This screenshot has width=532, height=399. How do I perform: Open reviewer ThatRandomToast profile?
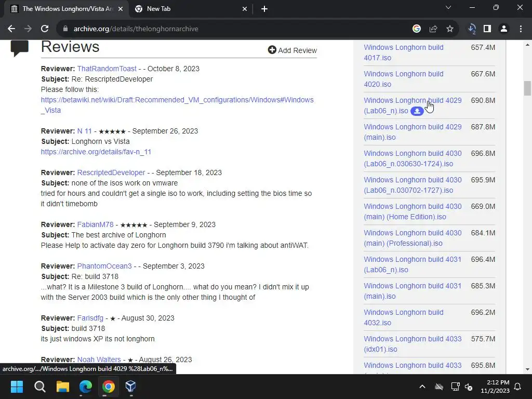(107, 69)
